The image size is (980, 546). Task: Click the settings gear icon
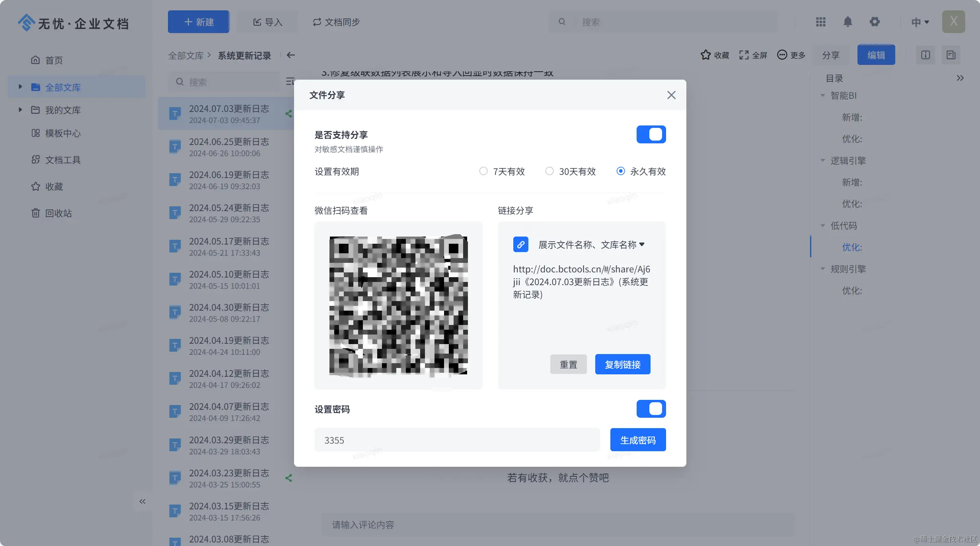tap(874, 22)
